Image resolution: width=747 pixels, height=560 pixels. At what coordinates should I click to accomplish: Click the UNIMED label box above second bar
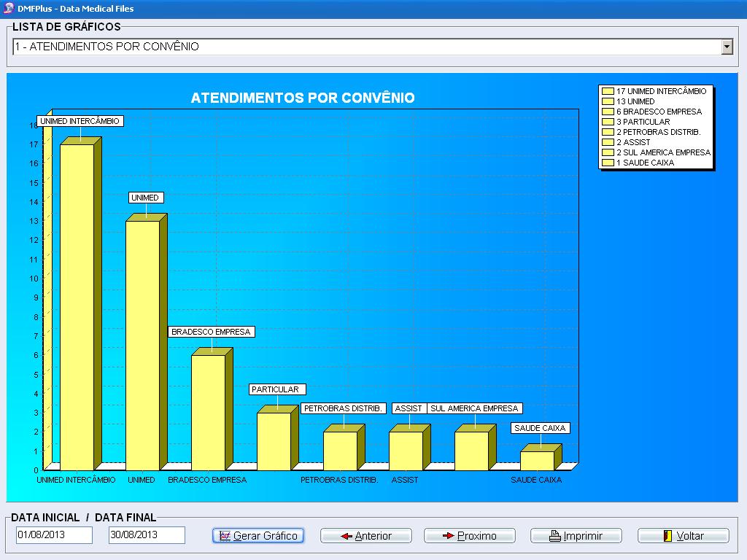[x=145, y=198]
